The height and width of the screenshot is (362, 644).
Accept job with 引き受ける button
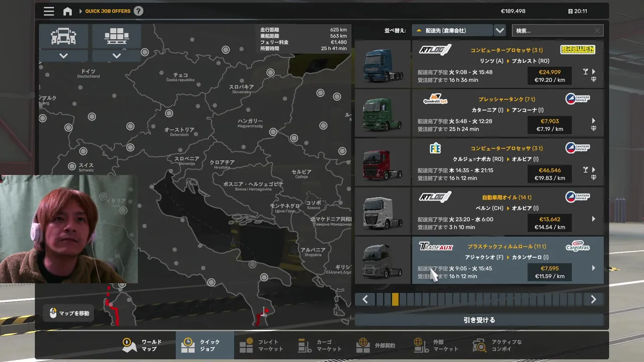coord(479,320)
